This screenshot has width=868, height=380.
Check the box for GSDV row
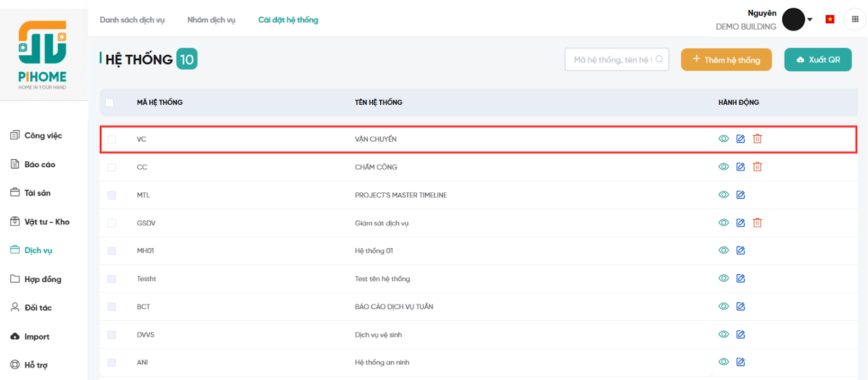point(112,223)
